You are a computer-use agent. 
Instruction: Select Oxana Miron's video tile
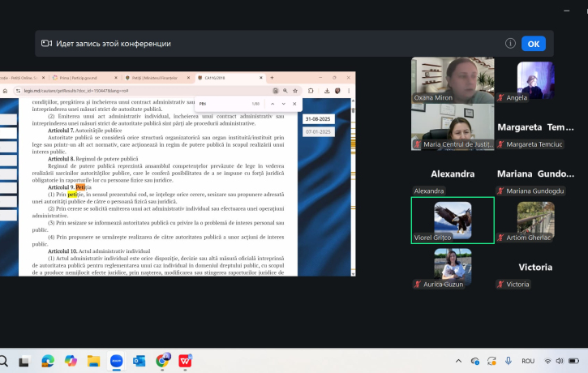coord(453,79)
